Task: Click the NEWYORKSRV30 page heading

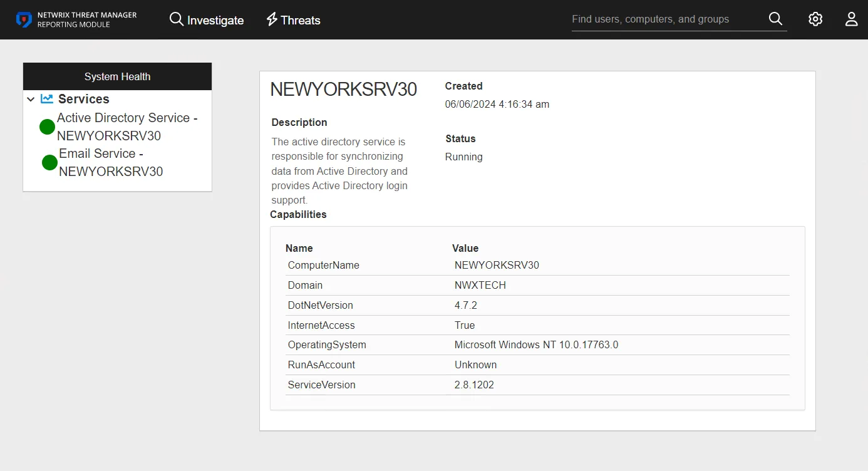Action: [343, 90]
